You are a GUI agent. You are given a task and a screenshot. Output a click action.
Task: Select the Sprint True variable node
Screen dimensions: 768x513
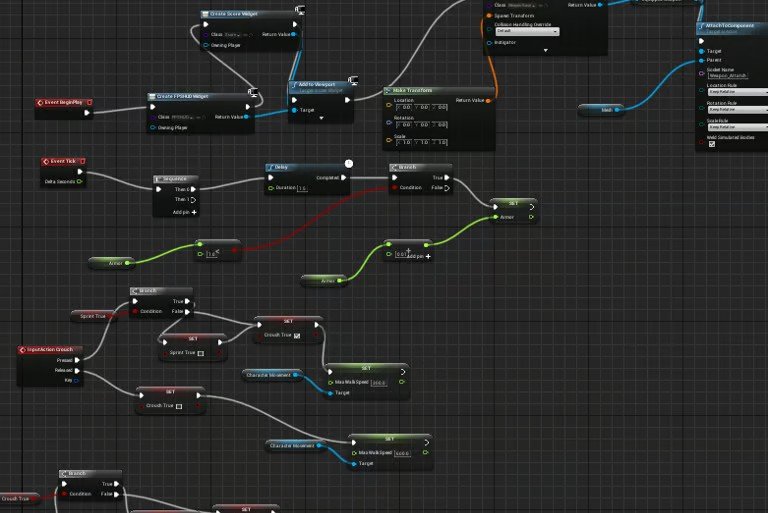pos(93,316)
